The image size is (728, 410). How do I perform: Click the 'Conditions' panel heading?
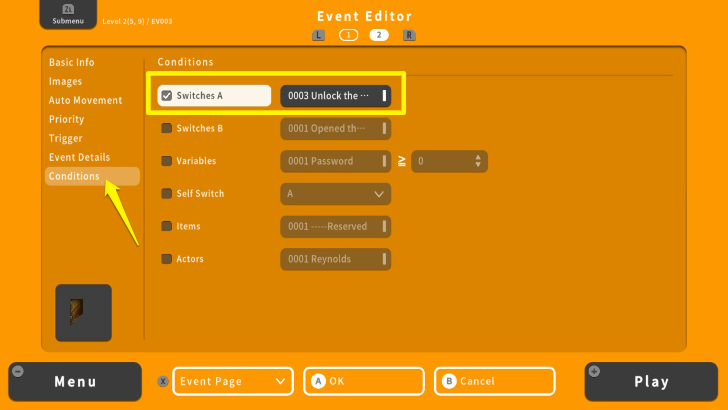pyautogui.click(x=185, y=62)
